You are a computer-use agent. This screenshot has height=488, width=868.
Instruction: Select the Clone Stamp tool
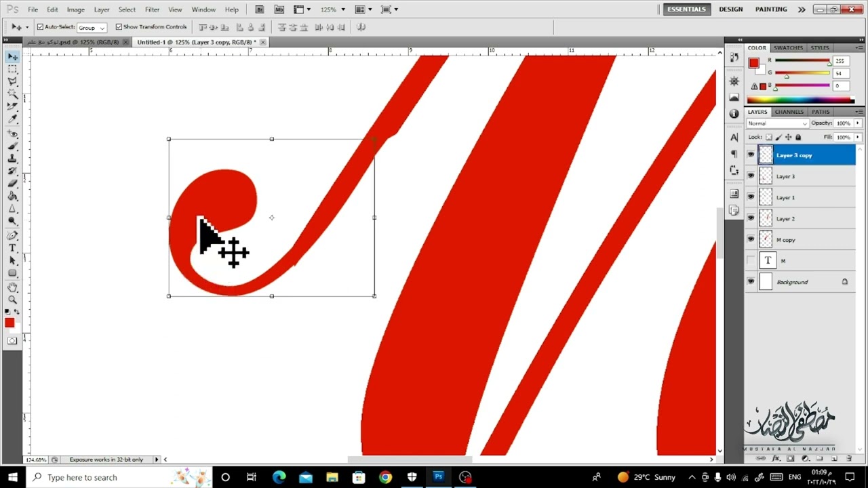(x=12, y=158)
